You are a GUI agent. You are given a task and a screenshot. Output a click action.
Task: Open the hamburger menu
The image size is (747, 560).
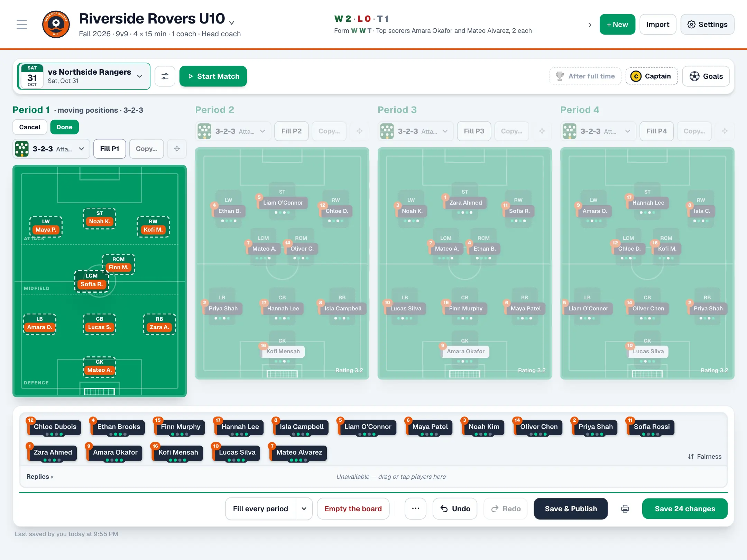click(x=22, y=24)
